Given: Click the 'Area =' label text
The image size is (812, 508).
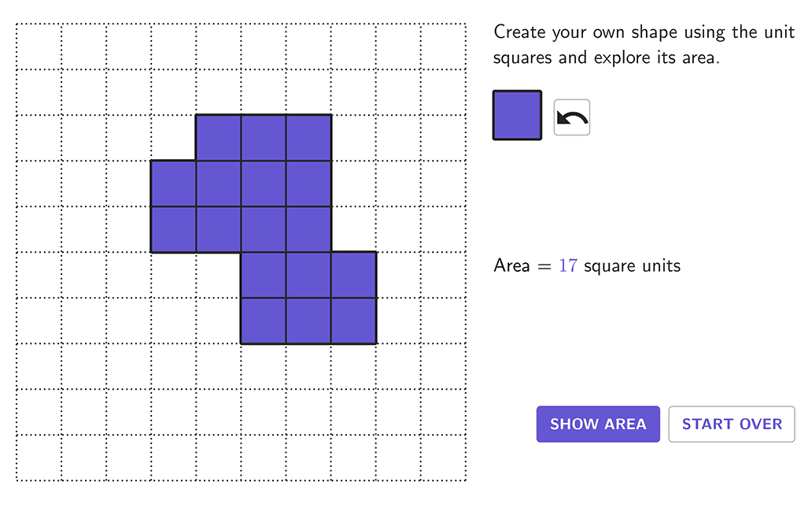Looking at the screenshot, I should tap(522, 265).
